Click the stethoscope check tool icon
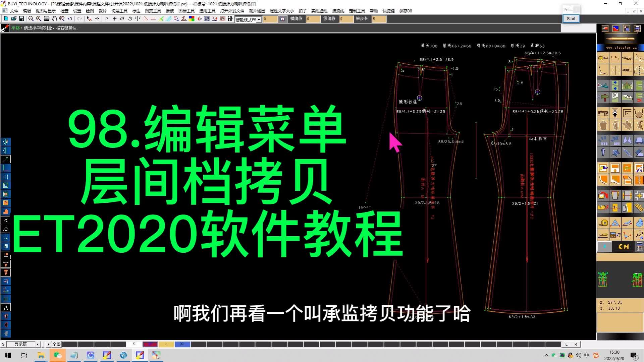Viewport: 644px width, 362px height. (639, 235)
